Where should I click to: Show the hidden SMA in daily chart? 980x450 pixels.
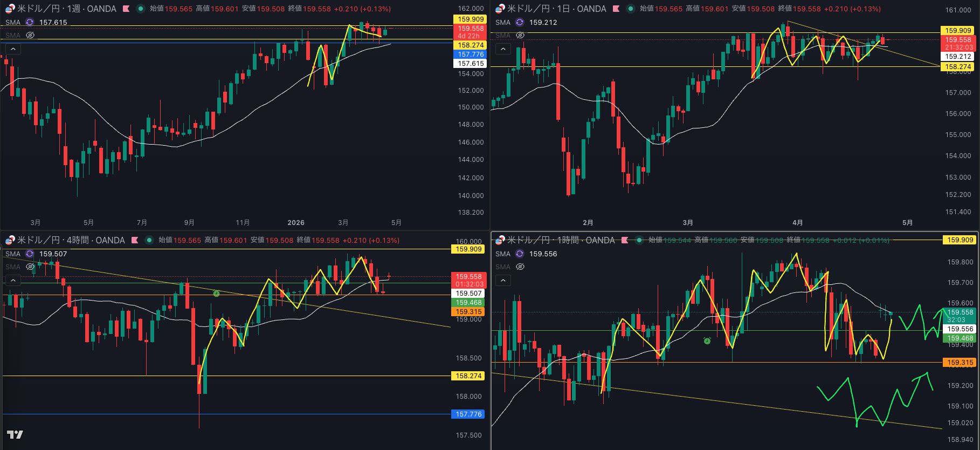(x=520, y=35)
